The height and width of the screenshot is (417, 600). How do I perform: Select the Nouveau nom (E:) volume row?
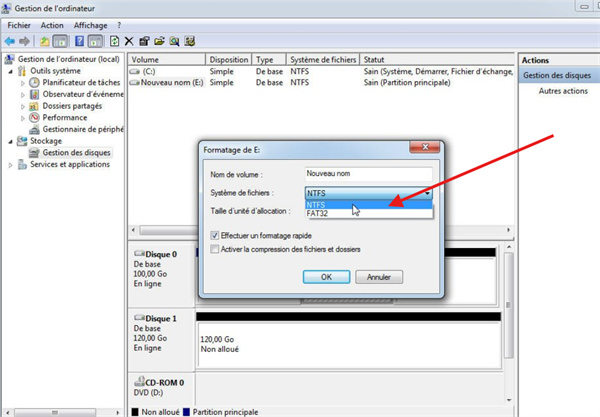(321, 83)
